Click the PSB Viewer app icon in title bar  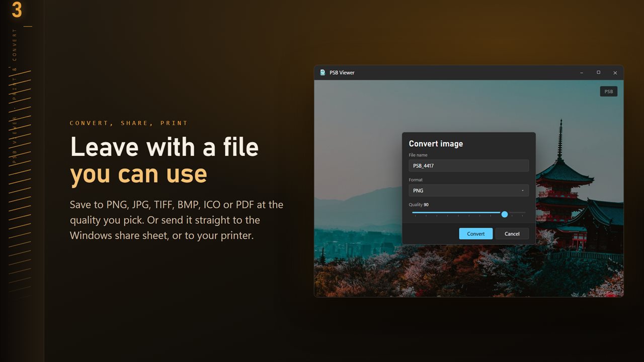coord(323,72)
